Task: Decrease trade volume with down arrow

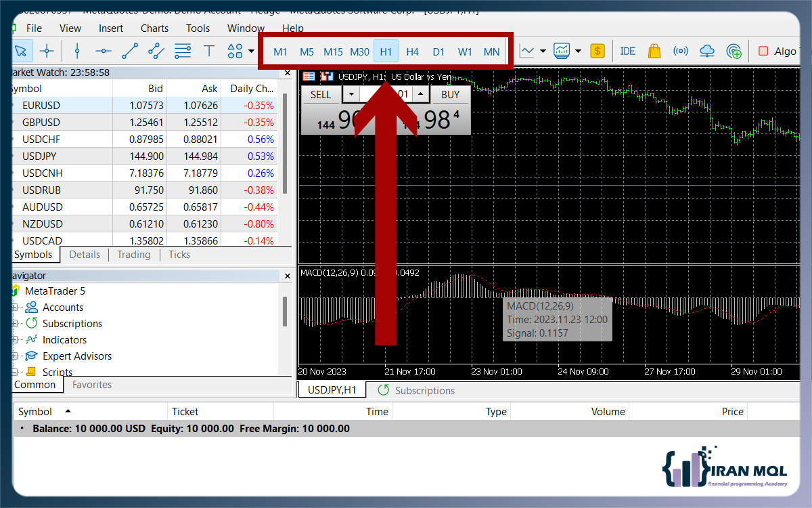Action: [x=352, y=95]
